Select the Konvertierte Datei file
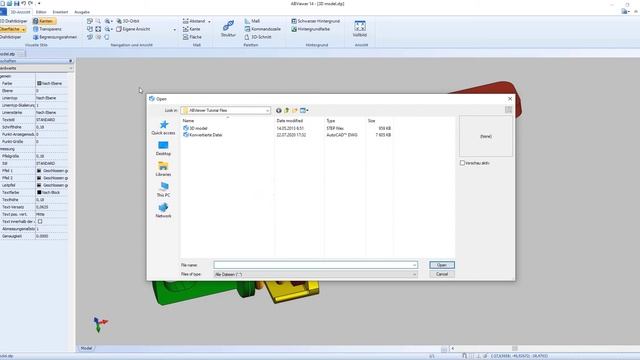This screenshot has height=360, width=640. pos(202,135)
